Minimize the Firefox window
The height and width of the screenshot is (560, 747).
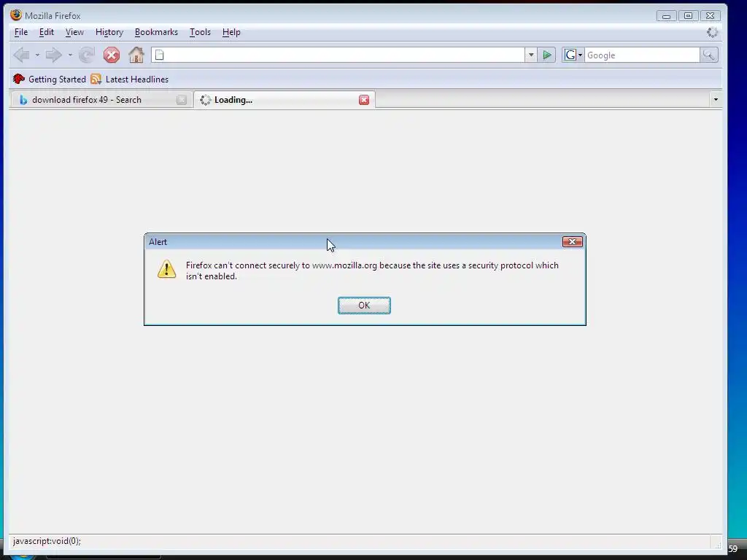(666, 16)
